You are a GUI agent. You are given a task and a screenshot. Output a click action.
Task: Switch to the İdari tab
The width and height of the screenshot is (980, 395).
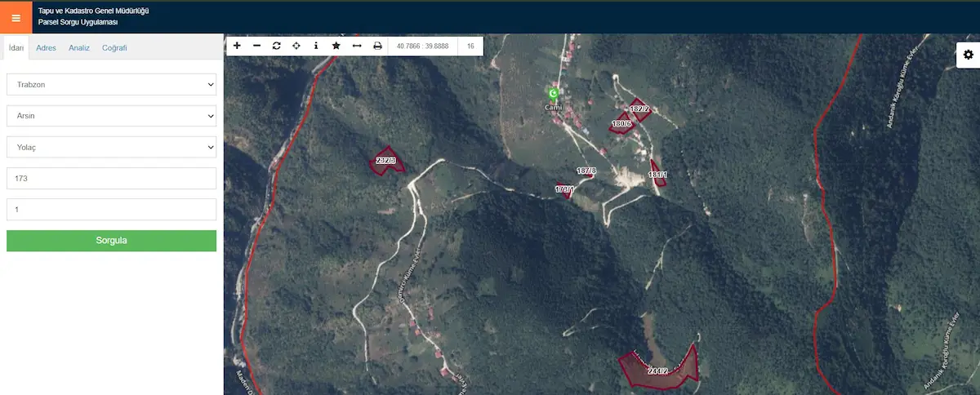(16, 47)
